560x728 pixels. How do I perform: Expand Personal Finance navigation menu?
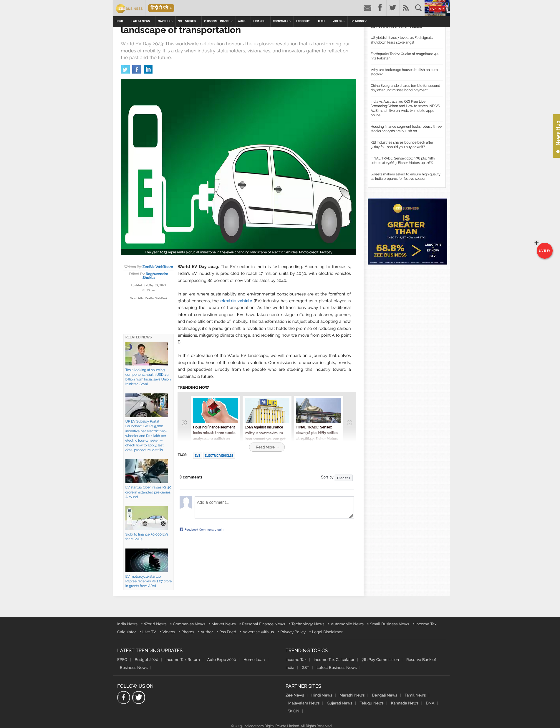point(218,21)
